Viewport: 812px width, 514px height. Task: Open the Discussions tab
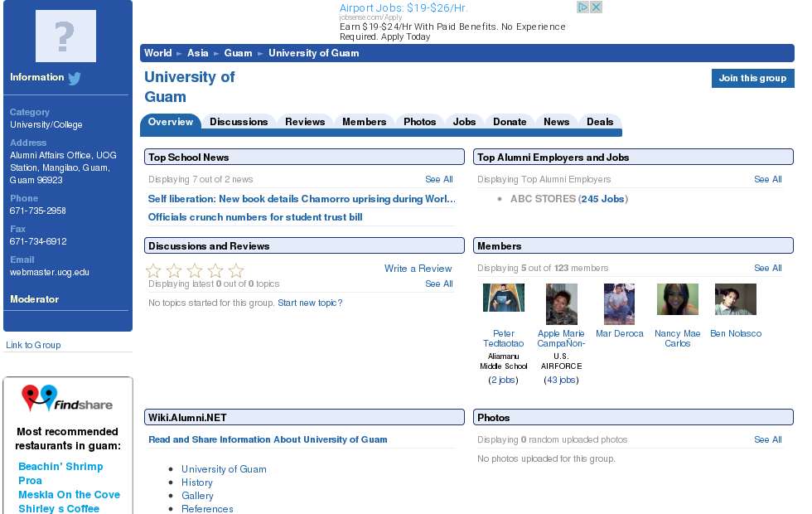coord(239,122)
